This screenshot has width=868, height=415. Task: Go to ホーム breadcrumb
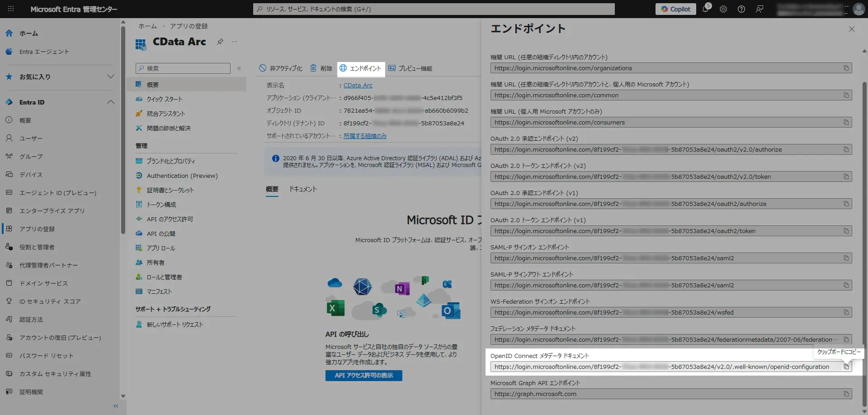click(147, 26)
